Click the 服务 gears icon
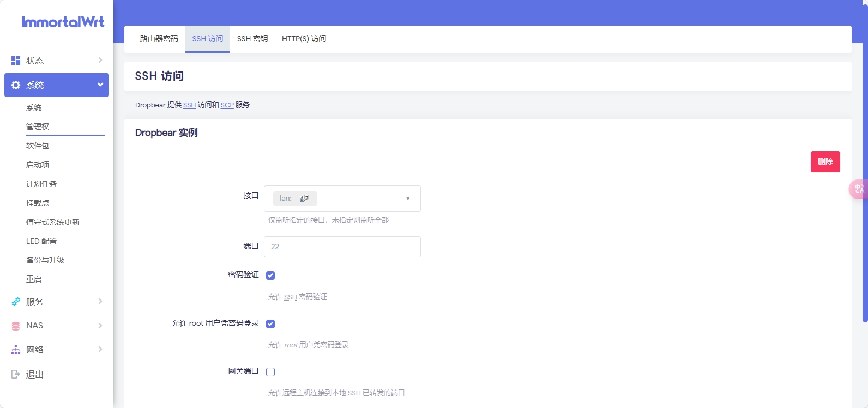 (16, 302)
